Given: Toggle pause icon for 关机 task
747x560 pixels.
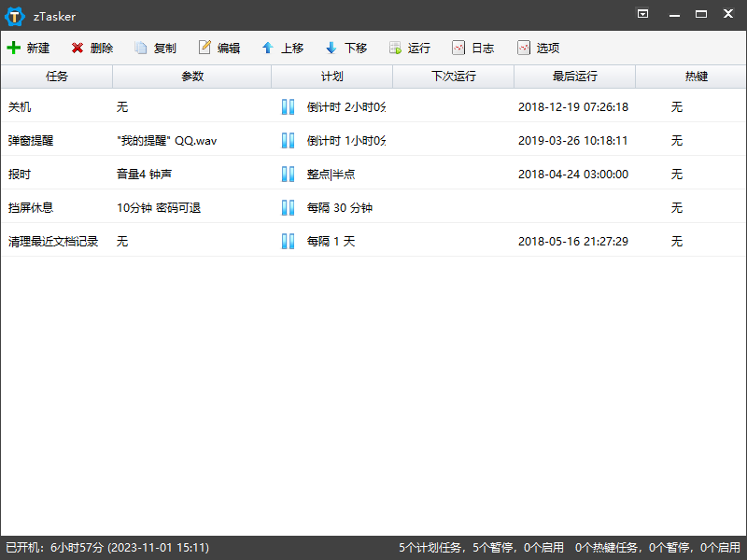Looking at the screenshot, I should [288, 107].
